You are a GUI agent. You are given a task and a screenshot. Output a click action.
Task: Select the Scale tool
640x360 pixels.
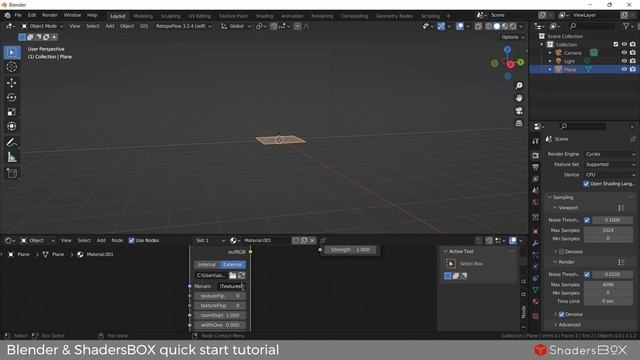point(12,112)
